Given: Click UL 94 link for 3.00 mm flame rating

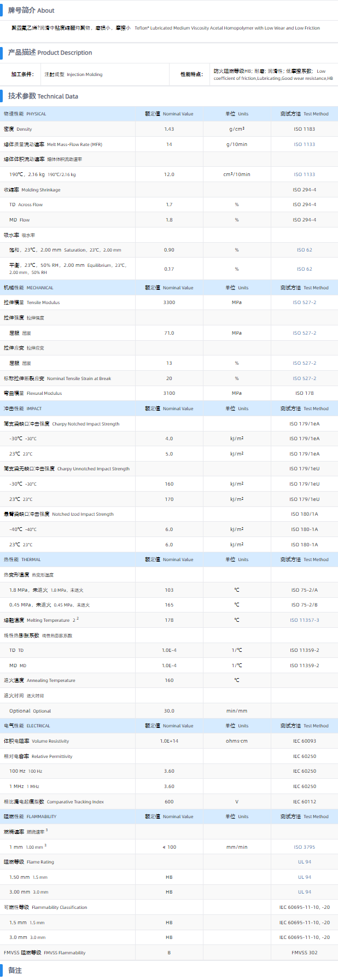Looking at the screenshot, I should pos(304,892).
